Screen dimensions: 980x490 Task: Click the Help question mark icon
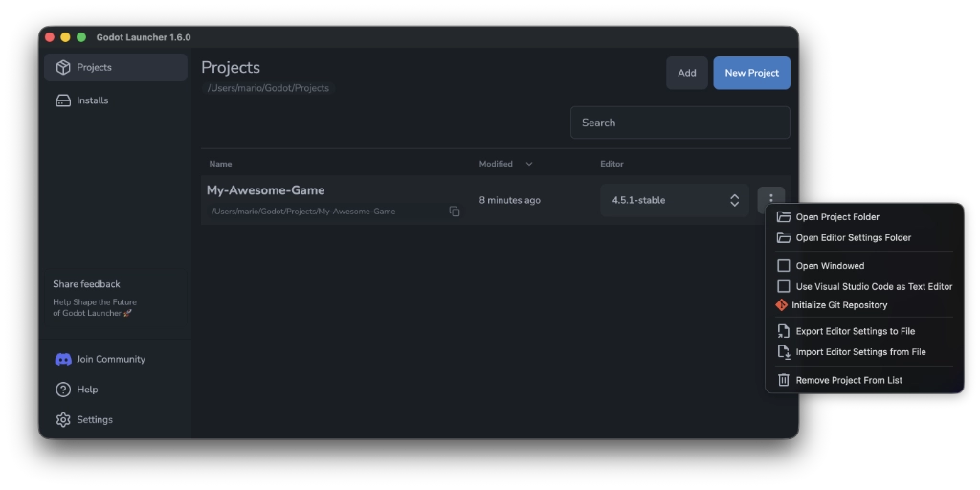pos(63,390)
